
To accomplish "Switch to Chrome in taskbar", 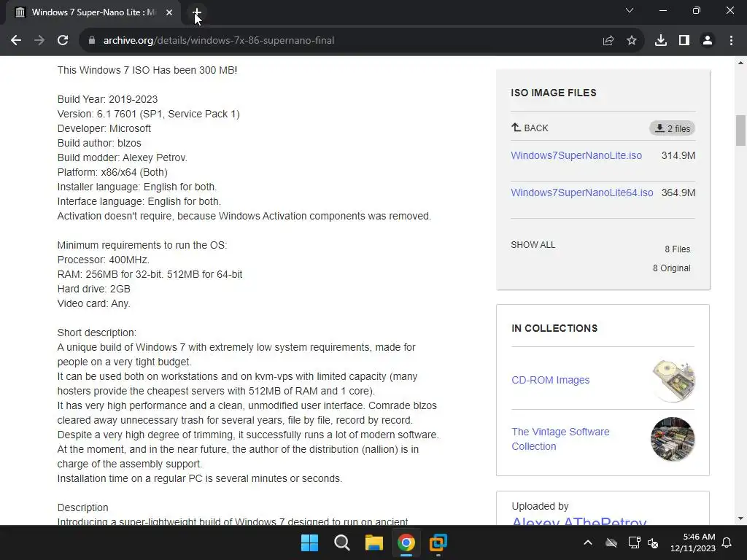I will click(x=406, y=542).
